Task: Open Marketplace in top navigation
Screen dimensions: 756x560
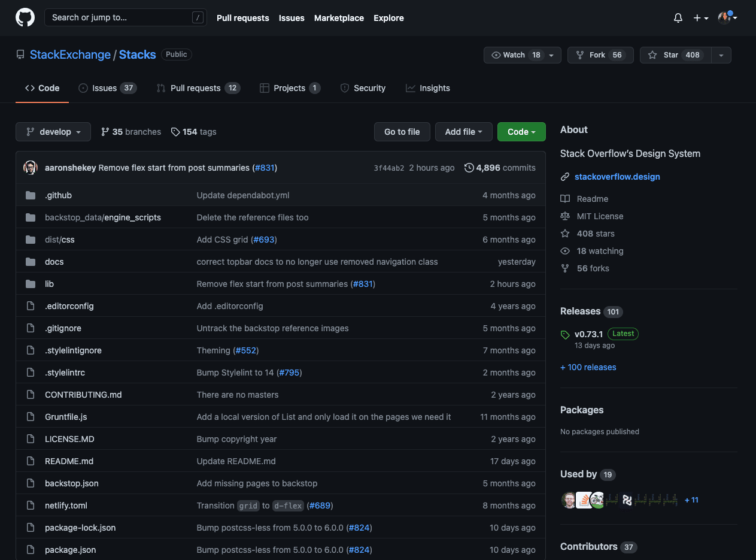Action: click(x=339, y=18)
